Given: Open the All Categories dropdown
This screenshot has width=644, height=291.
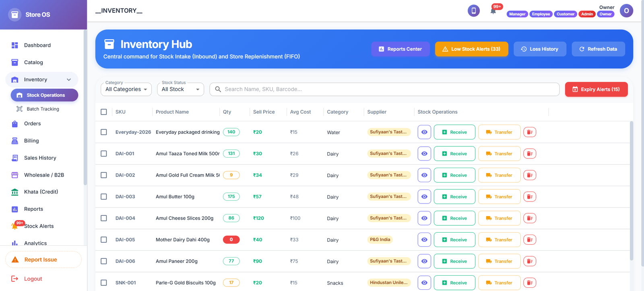Looking at the screenshot, I should 126,89.
